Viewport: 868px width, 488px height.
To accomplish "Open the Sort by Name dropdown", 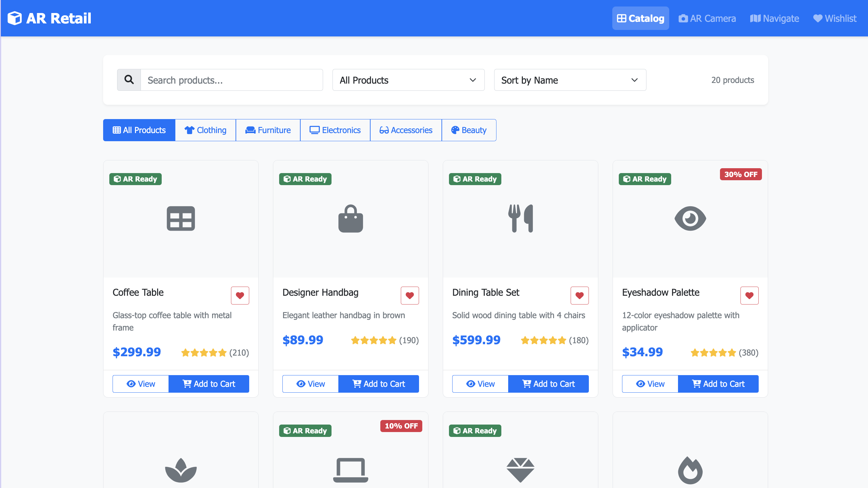I will pos(570,80).
